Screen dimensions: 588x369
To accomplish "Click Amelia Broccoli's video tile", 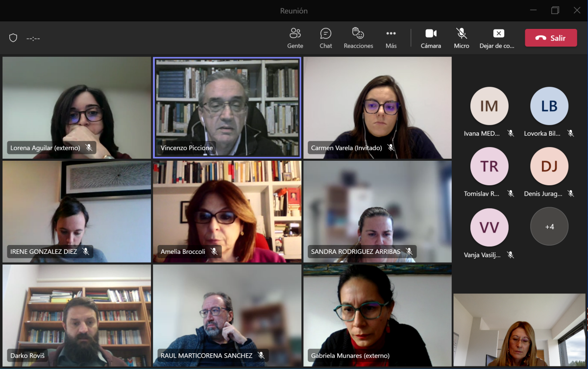I will click(x=227, y=211).
